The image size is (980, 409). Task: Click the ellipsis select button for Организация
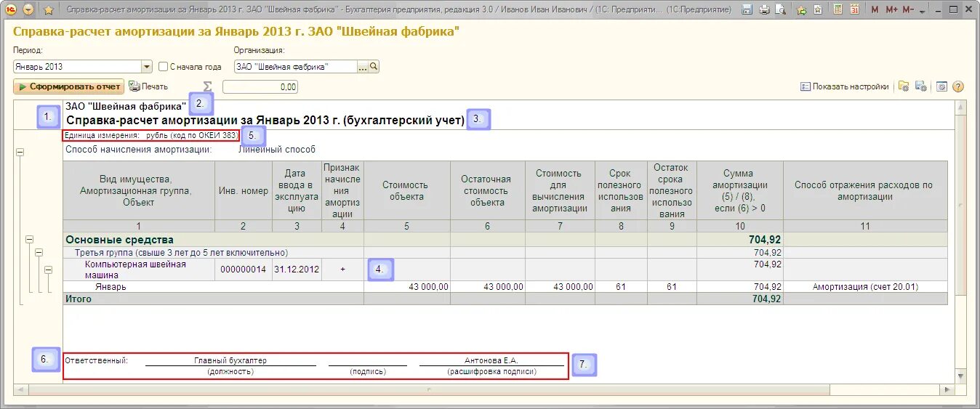(x=363, y=67)
